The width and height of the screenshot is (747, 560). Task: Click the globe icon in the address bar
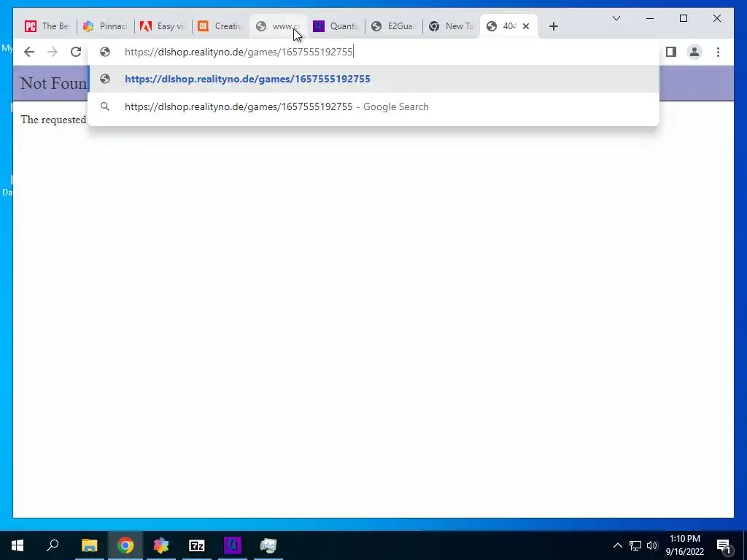(x=105, y=52)
